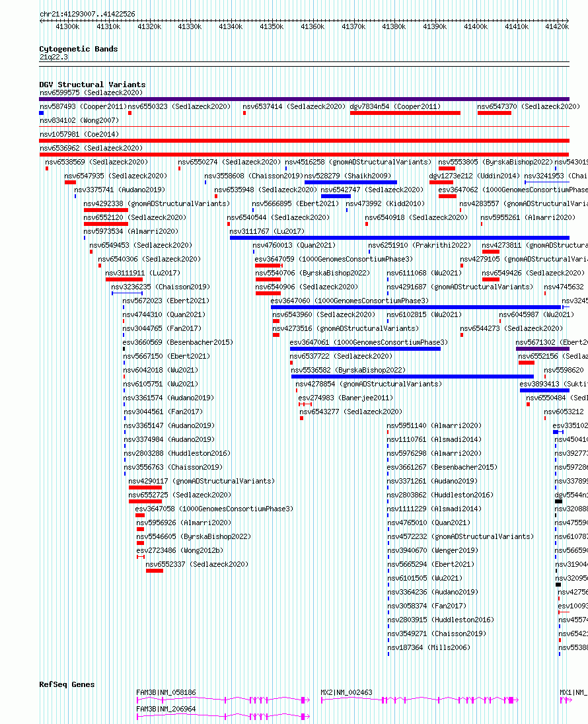588x724 pixels.
Task: Click nsv6543277 (Sedlazeck2020) variant label
Action: [x=351, y=412]
